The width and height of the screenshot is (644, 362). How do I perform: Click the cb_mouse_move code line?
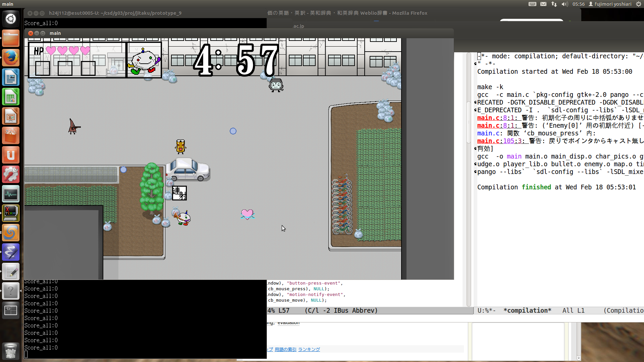297,300
